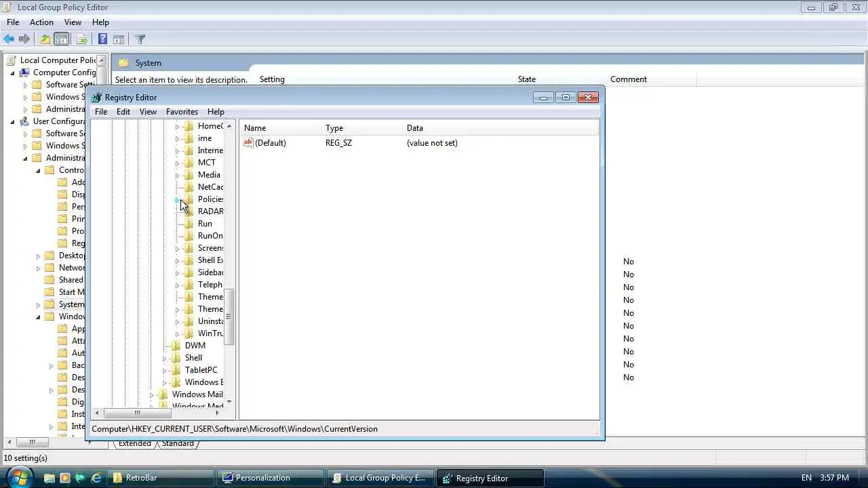Click the registry tree horizontal scrollbar thumb
This screenshot has width=868, height=488.
coord(137,413)
